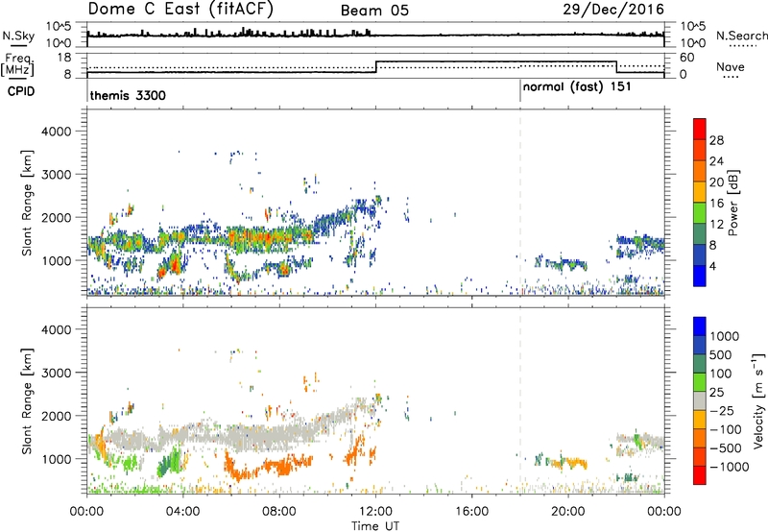Image resolution: width=768 pixels, height=532 pixels.
Task: Click the '3000' range tick on velocity panel
Action: 56,373
